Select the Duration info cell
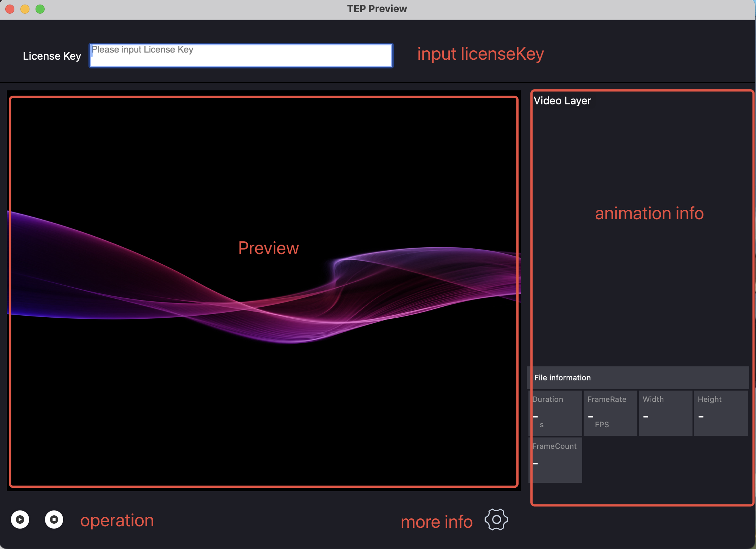 [x=555, y=413]
